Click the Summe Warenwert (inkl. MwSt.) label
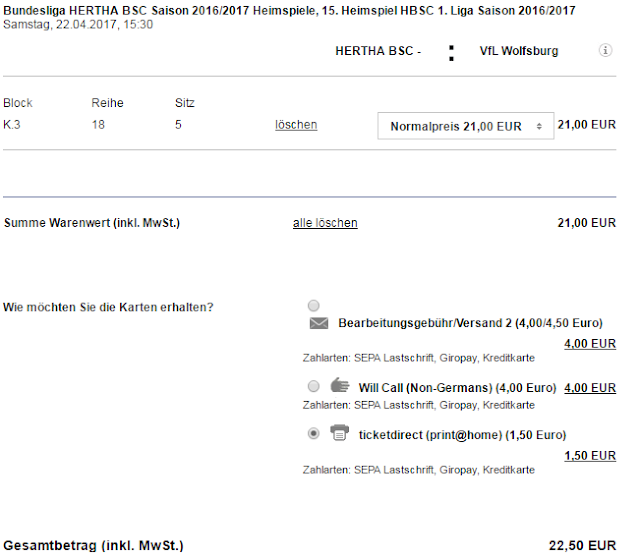The height and width of the screenshot is (560, 640). (x=92, y=222)
